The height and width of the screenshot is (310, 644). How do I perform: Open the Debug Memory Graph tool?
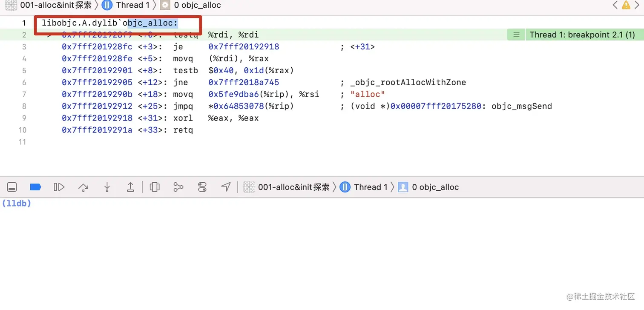pyautogui.click(x=178, y=187)
